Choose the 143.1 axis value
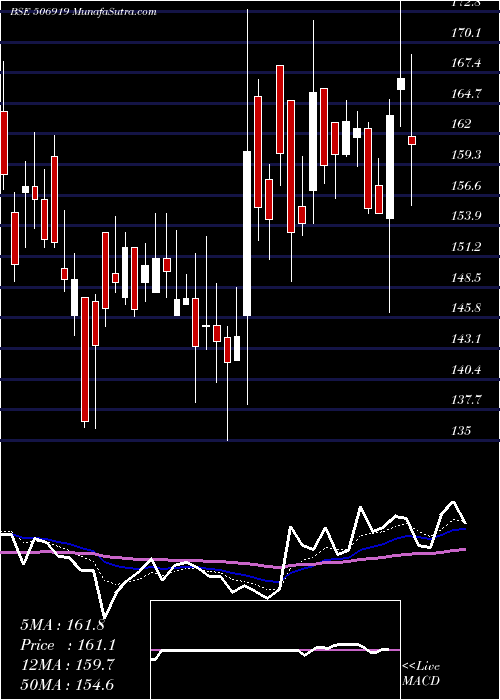Screen dimensions: 500x700 (467, 338)
